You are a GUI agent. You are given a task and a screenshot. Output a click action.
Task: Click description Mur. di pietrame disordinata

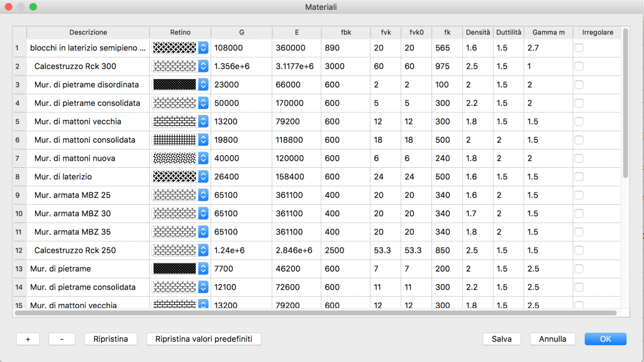coord(87,85)
